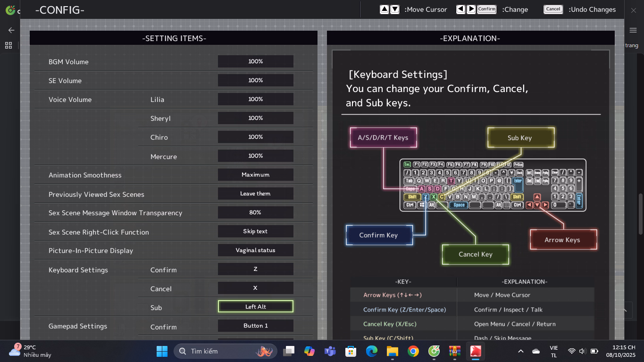Change the Keyboard Confirm key 'Z' field
The image size is (644, 362).
tap(255, 269)
